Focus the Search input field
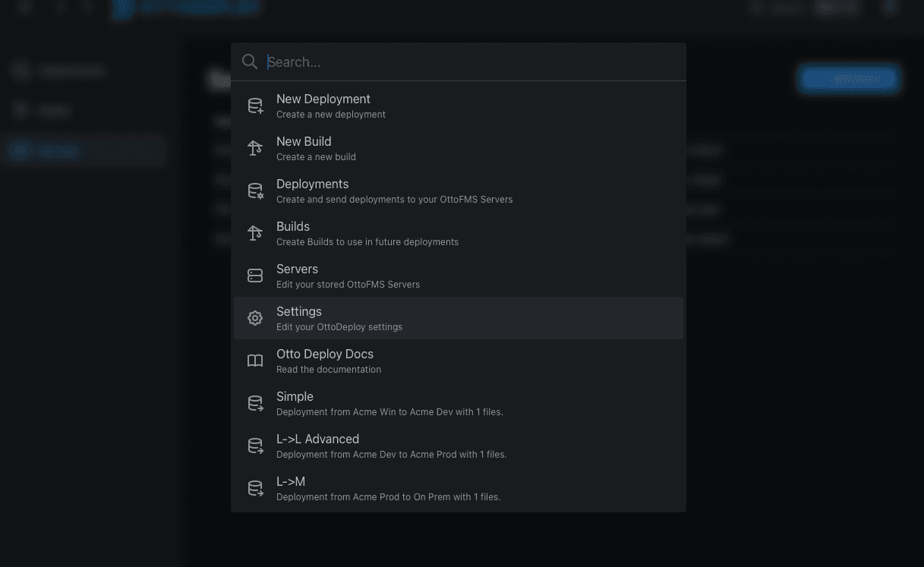The height and width of the screenshot is (567, 924). [x=471, y=62]
